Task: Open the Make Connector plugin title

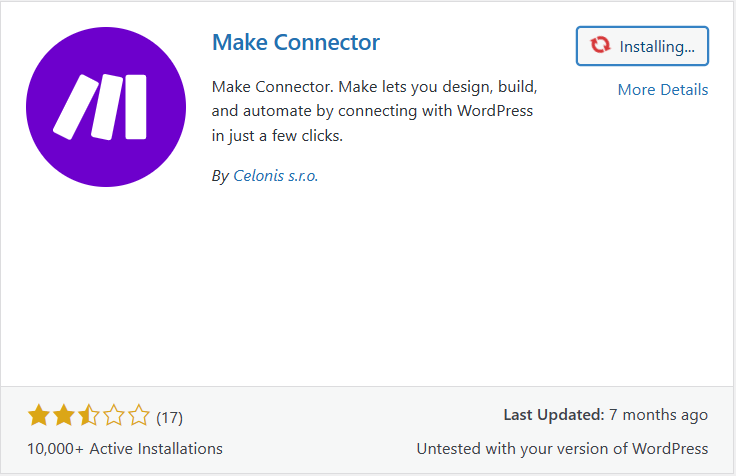Action: coord(296,43)
